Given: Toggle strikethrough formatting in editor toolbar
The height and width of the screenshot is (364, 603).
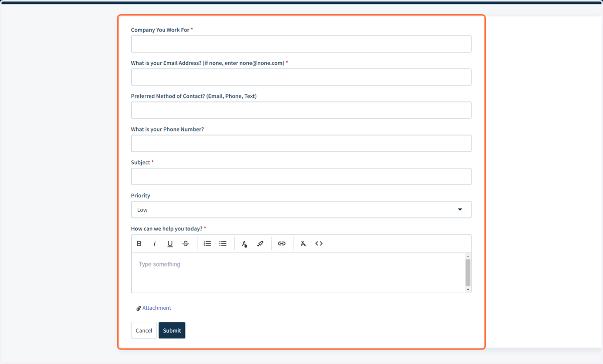Looking at the screenshot, I should pyautogui.click(x=186, y=244).
